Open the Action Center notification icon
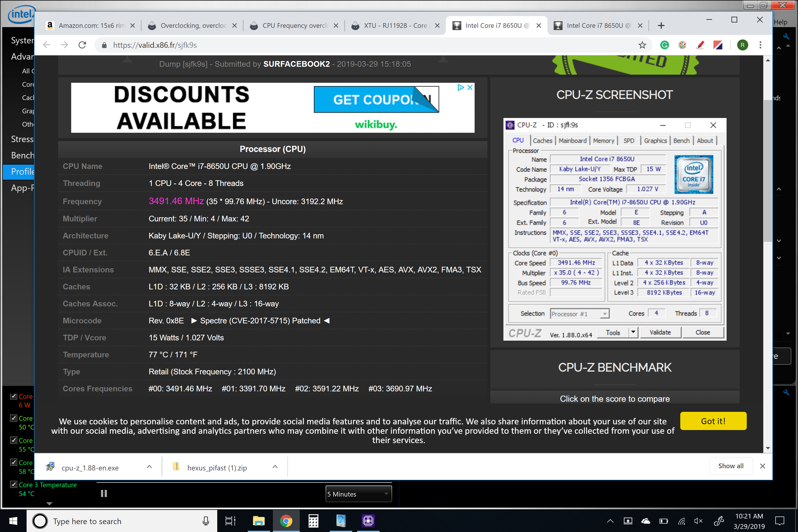Image resolution: width=798 pixels, height=532 pixels. (x=780, y=521)
